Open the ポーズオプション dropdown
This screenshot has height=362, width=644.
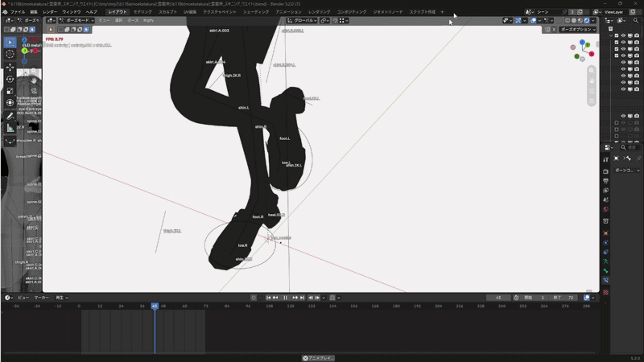tap(578, 30)
